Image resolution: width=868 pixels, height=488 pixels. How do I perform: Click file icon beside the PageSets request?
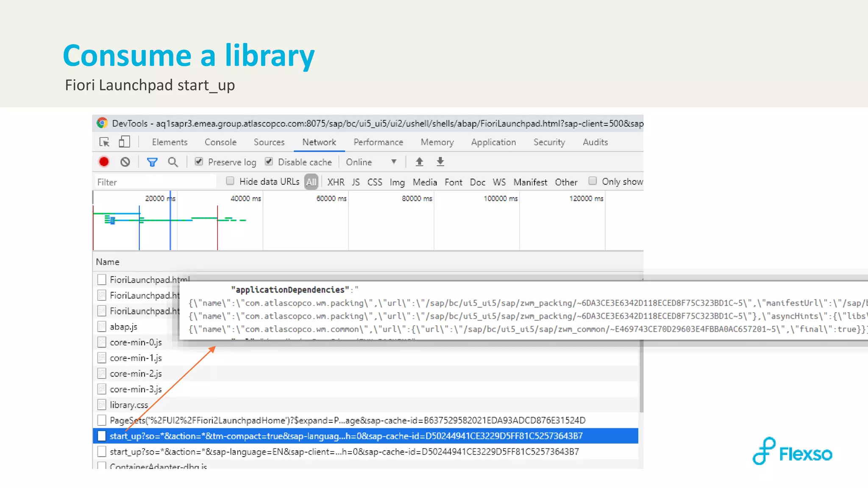[102, 420]
